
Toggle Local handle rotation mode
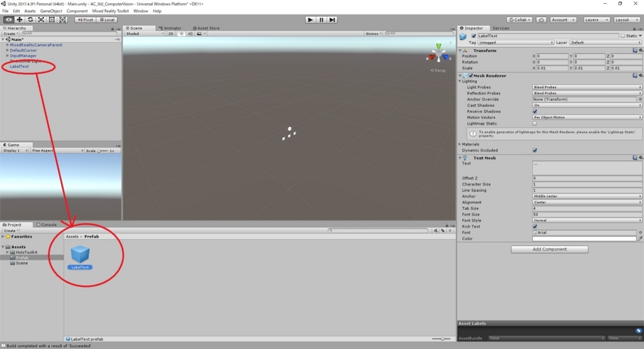107,19
